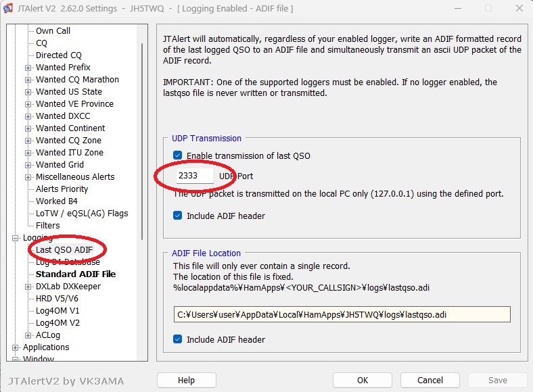533x392 pixels.
Task: Click the Cancel button
Action: [430, 380]
